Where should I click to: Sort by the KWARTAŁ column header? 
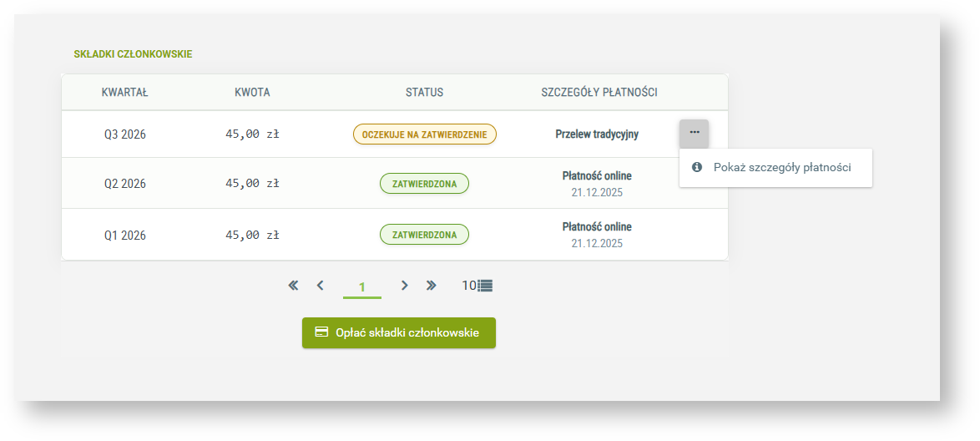tap(125, 93)
